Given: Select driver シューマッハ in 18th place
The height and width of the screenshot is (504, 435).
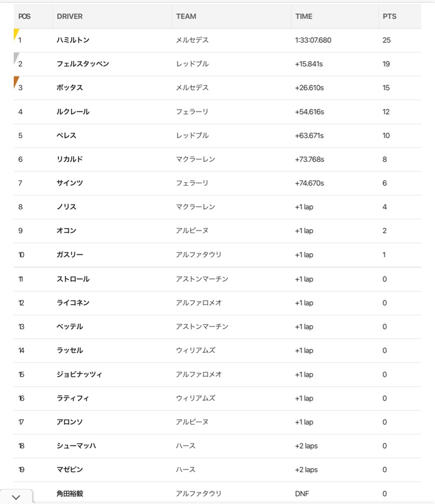Looking at the screenshot, I should coord(76,445).
